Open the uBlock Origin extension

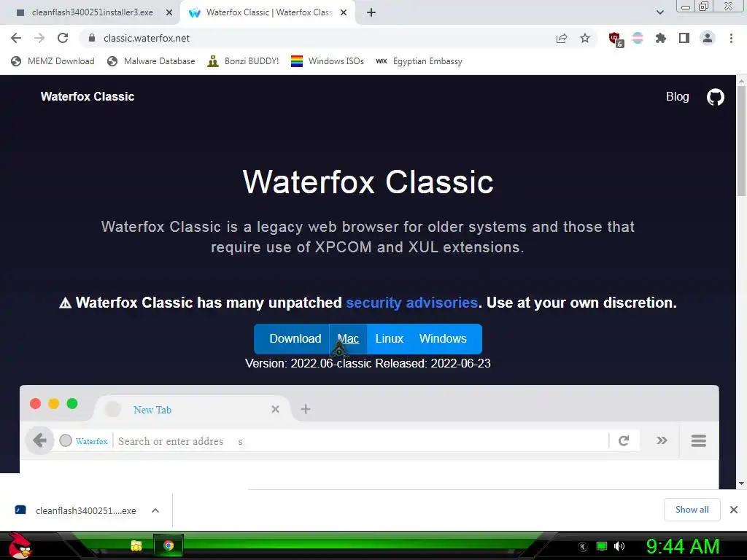tap(616, 39)
